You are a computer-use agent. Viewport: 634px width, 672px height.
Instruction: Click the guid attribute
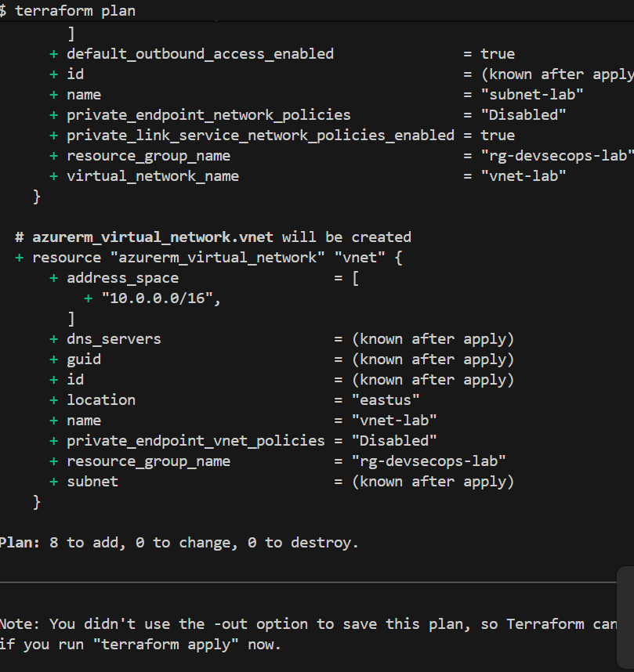pos(84,359)
